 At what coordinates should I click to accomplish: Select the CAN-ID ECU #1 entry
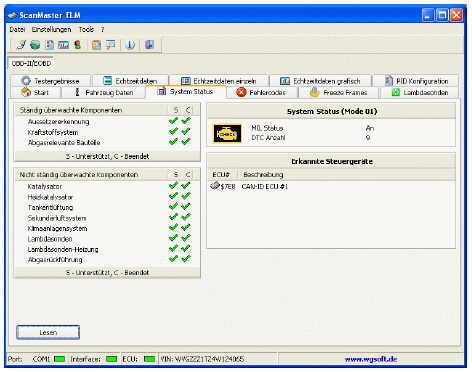[x=265, y=187]
